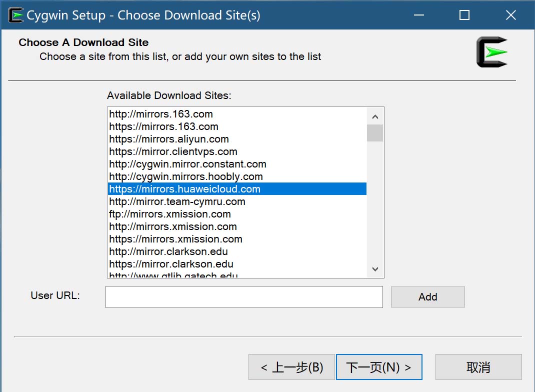Click the site list scrollbar thumb

tap(375, 133)
